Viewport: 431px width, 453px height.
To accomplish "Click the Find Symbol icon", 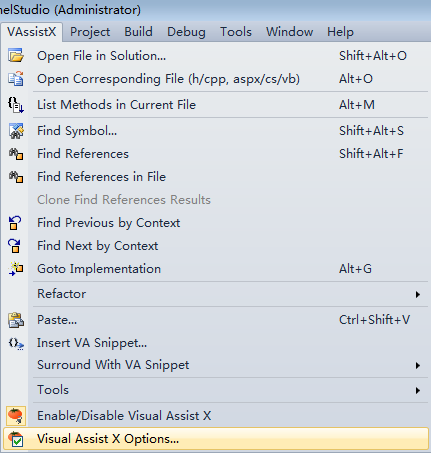I will (16, 131).
